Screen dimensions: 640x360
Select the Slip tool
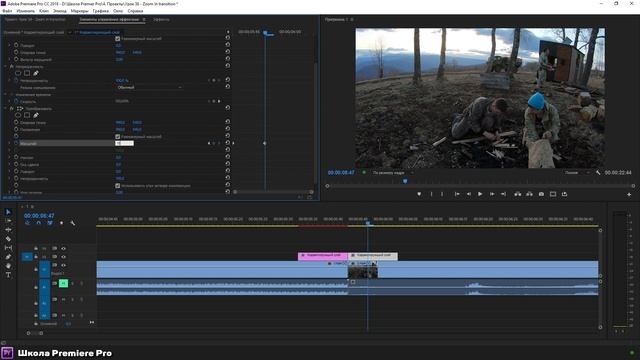coord(8,248)
